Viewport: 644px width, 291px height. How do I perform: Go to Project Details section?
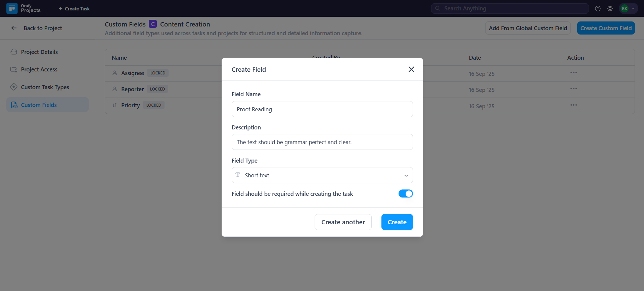pyautogui.click(x=39, y=52)
